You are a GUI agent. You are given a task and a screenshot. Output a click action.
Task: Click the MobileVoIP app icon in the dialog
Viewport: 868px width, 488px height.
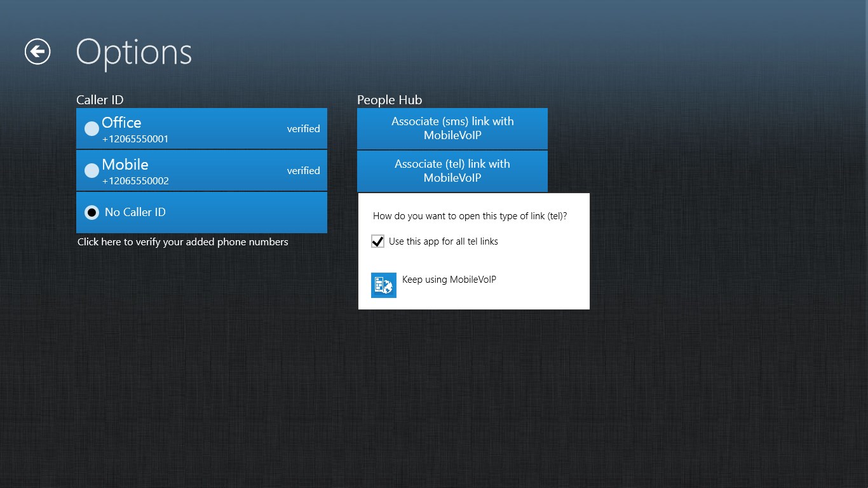[383, 285]
